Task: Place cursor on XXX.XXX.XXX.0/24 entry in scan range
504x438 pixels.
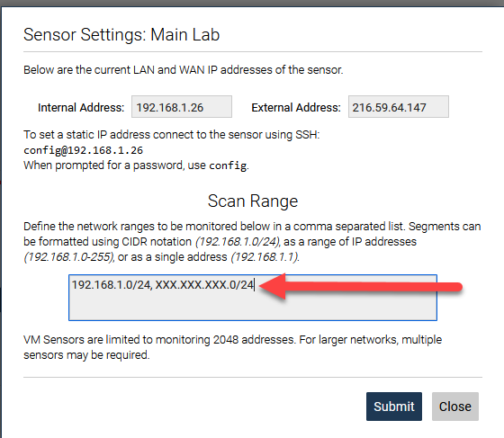Action: tap(205, 285)
